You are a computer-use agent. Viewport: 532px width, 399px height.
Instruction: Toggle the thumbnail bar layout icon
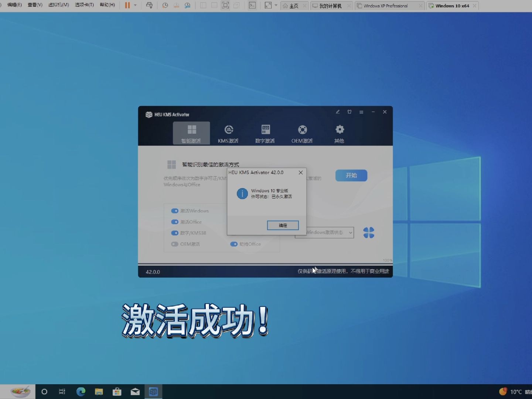(x=214, y=5)
